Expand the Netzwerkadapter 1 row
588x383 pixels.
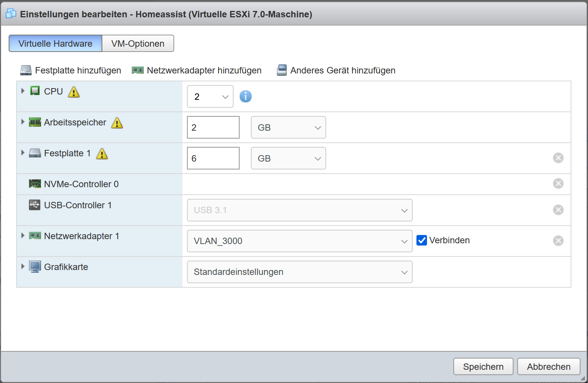tap(23, 235)
